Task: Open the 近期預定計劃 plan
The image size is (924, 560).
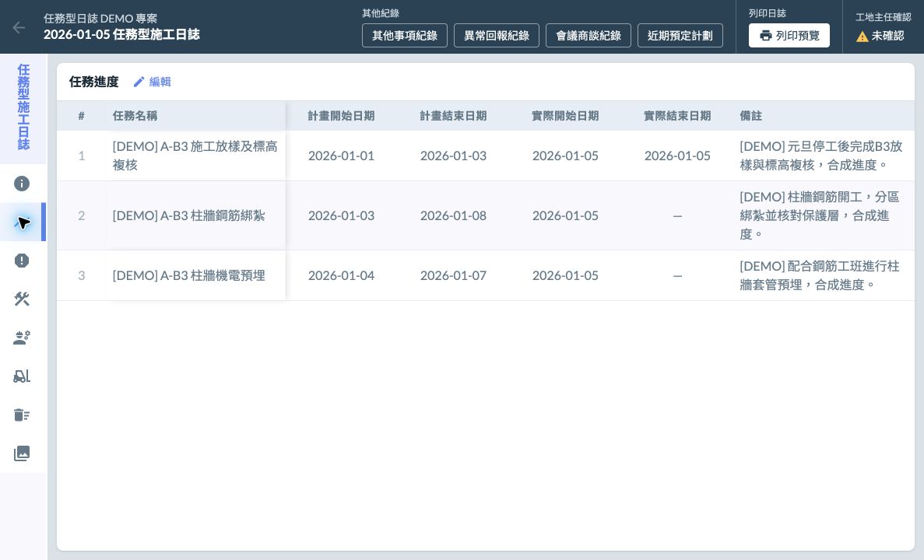Action: pyautogui.click(x=680, y=35)
